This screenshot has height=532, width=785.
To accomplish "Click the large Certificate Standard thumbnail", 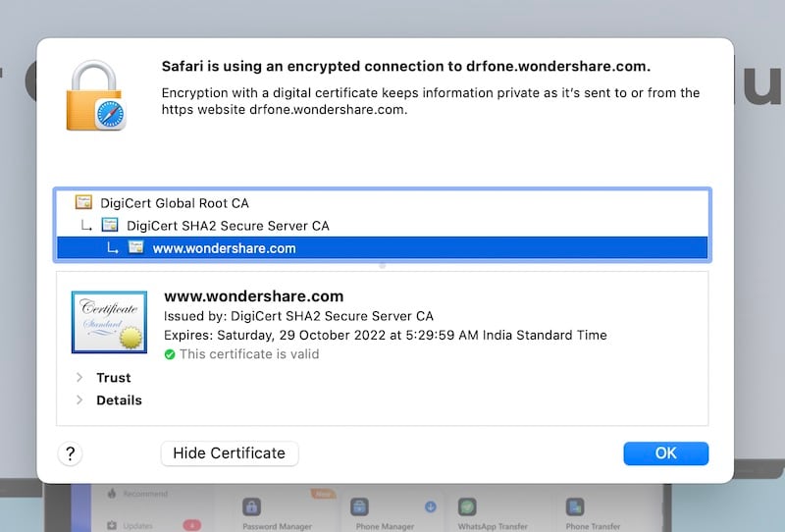I will [x=109, y=322].
